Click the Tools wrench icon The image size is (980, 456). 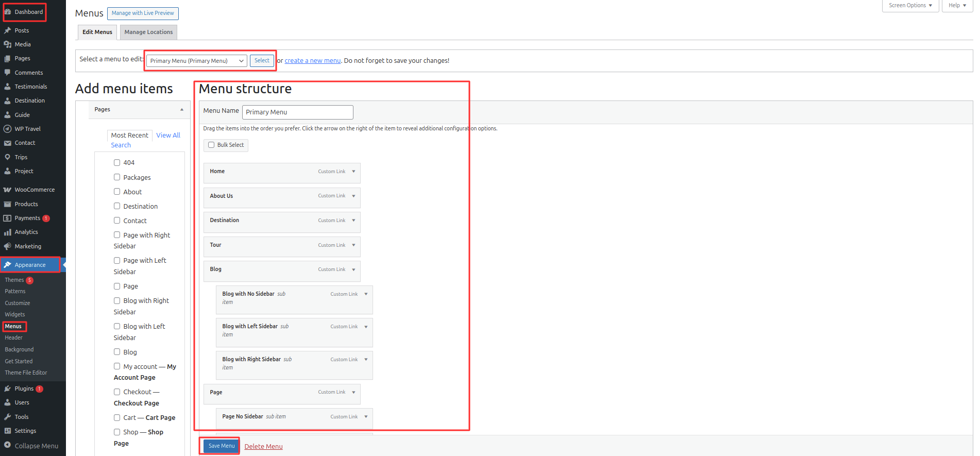click(x=8, y=417)
